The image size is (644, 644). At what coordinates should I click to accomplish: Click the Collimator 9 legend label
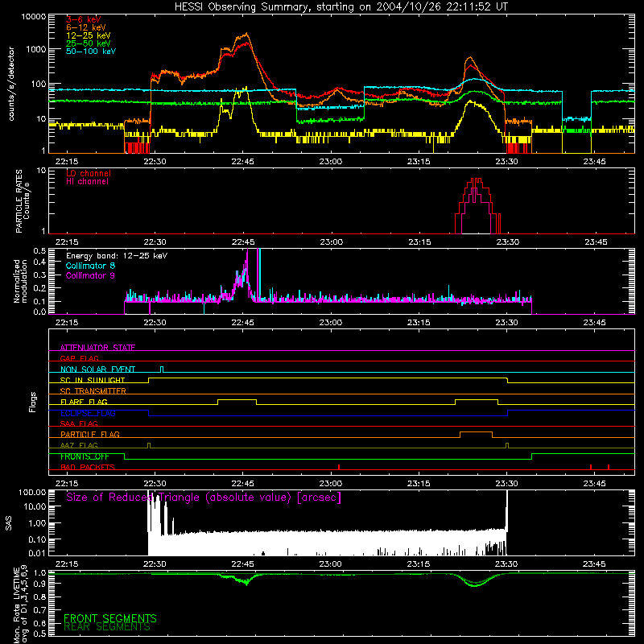pos(90,275)
